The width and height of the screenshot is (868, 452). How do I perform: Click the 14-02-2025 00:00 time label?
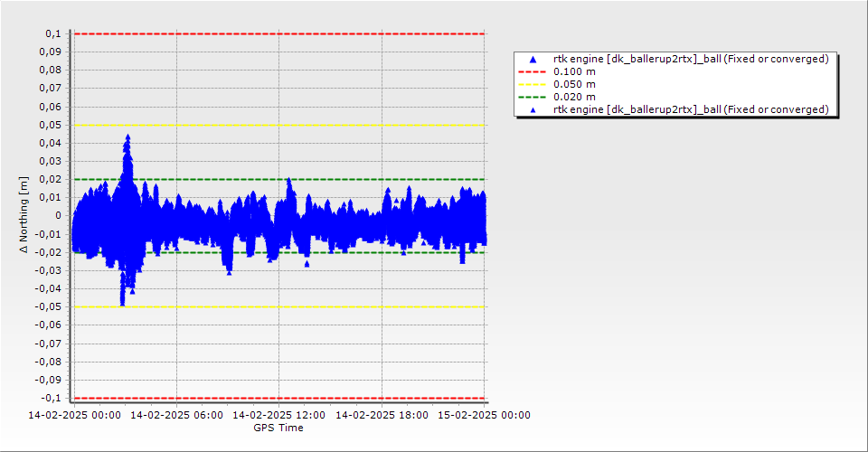[x=74, y=415]
